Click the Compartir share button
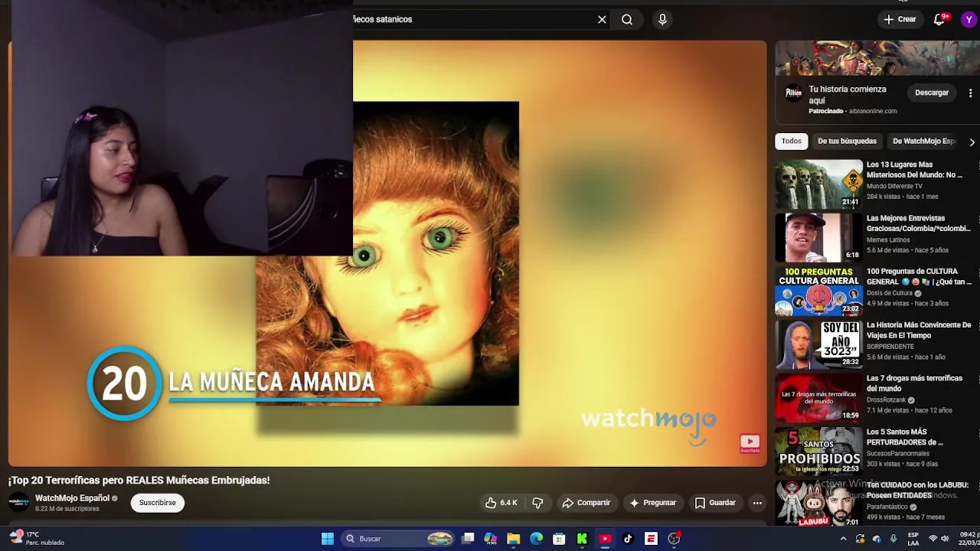The height and width of the screenshot is (551, 980). [586, 503]
